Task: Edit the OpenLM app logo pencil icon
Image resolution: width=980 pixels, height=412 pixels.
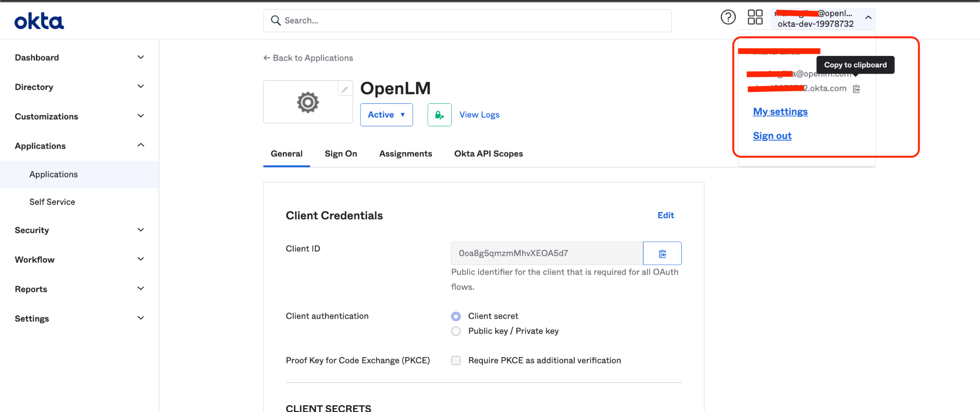Action: tap(345, 89)
